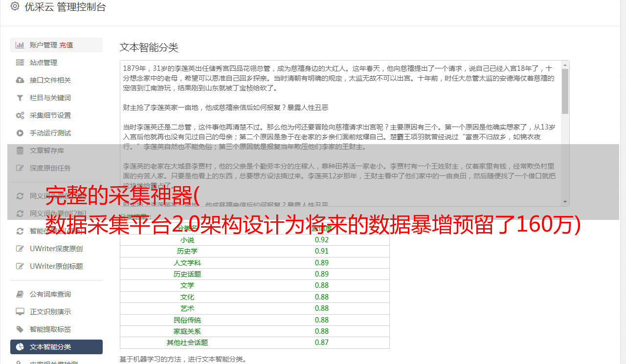Click the text area's scroll down arrow

tap(565, 202)
